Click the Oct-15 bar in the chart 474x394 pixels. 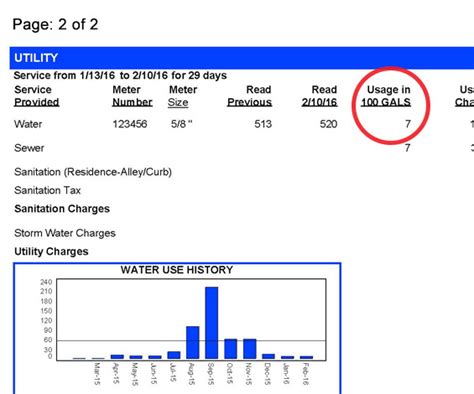pyautogui.click(x=231, y=349)
